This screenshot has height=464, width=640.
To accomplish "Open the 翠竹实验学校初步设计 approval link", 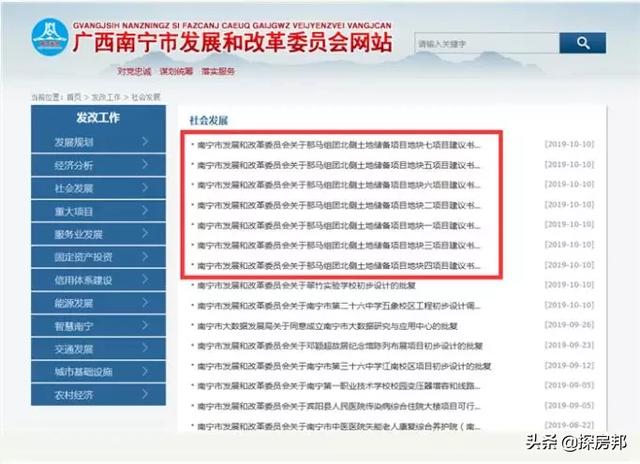I will pyautogui.click(x=306, y=285).
